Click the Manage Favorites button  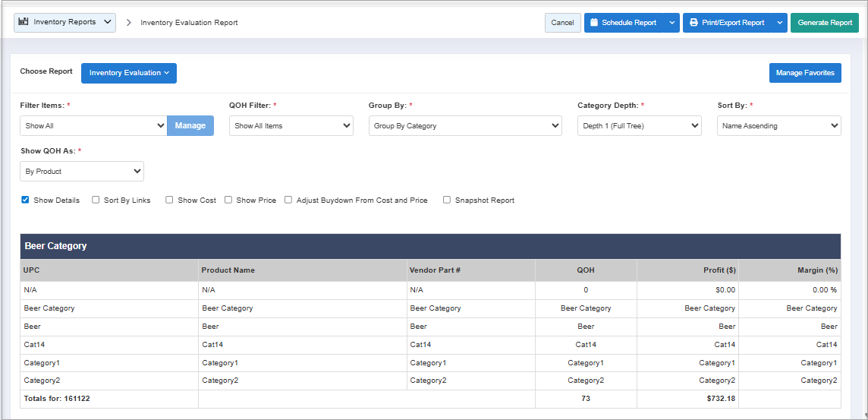click(x=804, y=73)
